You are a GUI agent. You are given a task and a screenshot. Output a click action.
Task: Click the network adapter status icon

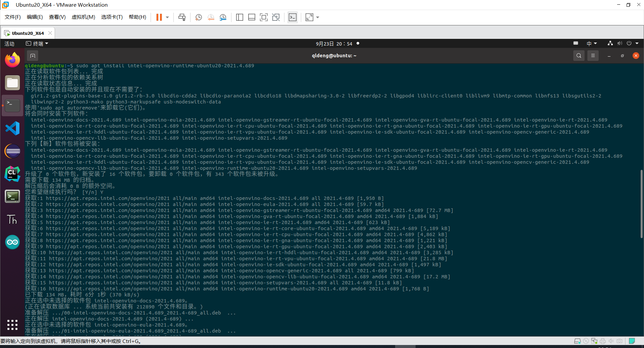click(x=594, y=341)
